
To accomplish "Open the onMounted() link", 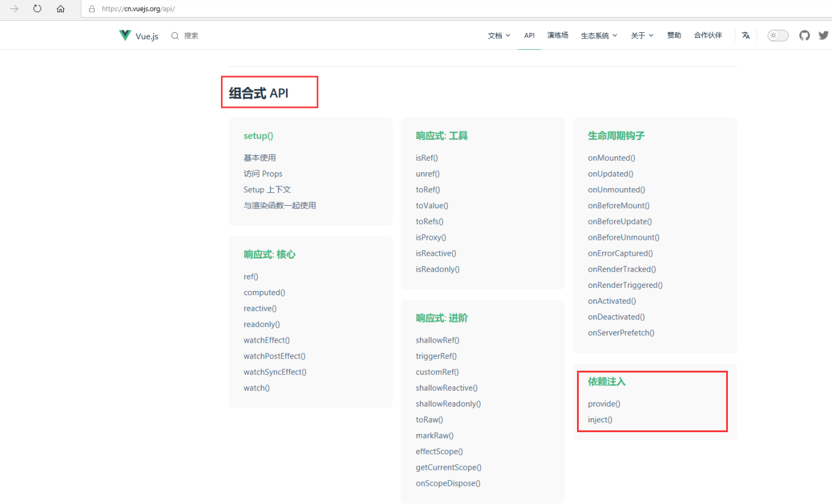I will click(612, 158).
